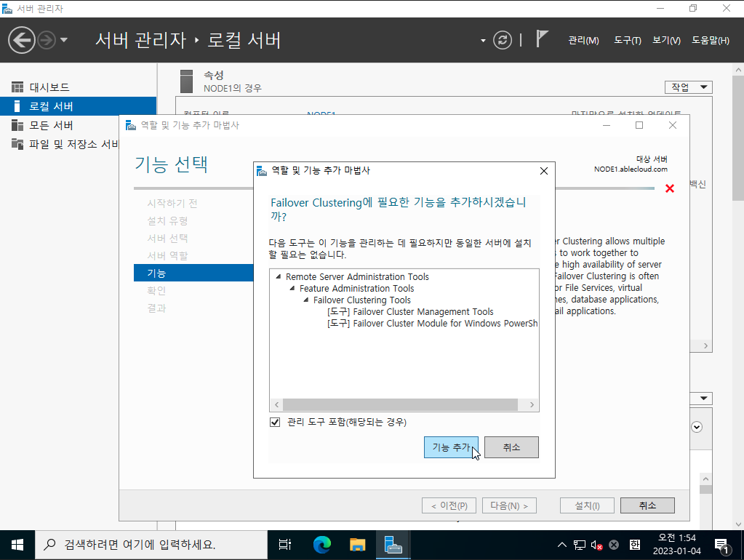Select Failover Cluster Management Tools entry
The height and width of the screenshot is (560, 744).
tap(410, 312)
